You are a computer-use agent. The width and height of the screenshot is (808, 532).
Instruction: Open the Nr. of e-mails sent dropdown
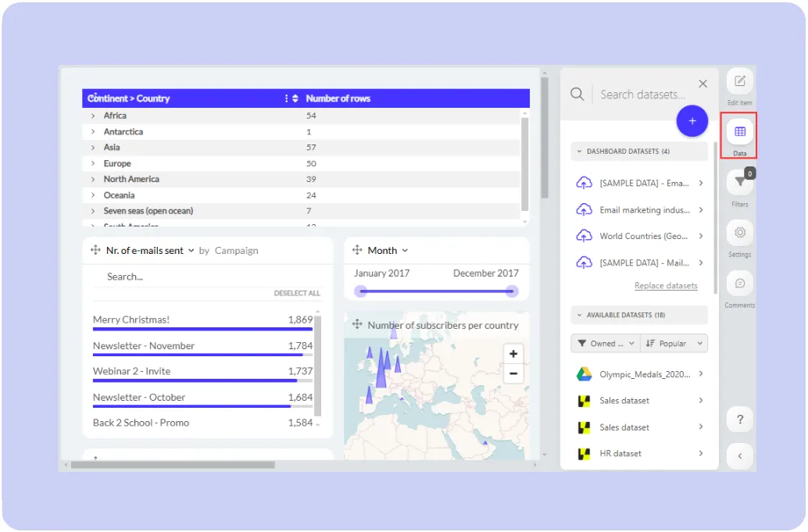191,250
